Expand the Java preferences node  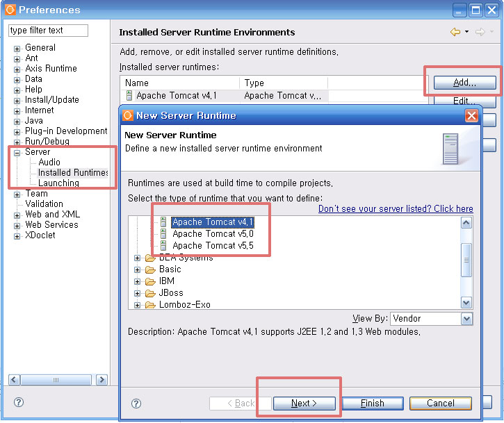(17, 122)
